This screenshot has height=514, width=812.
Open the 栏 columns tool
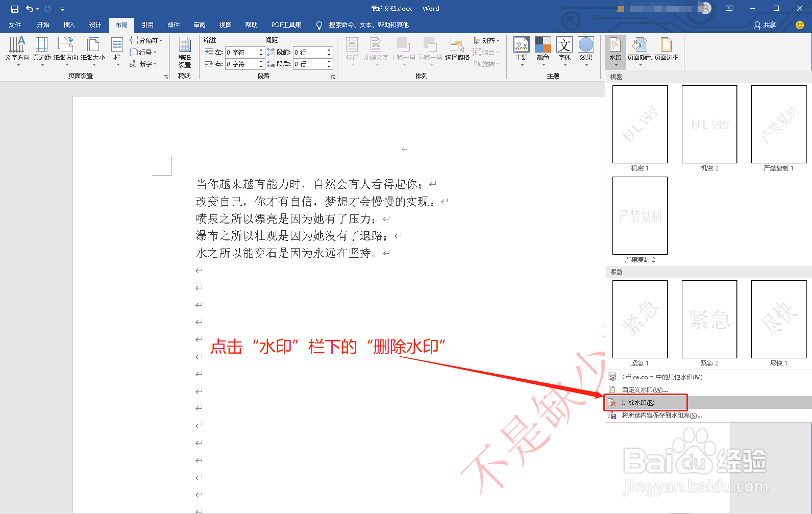(117, 52)
